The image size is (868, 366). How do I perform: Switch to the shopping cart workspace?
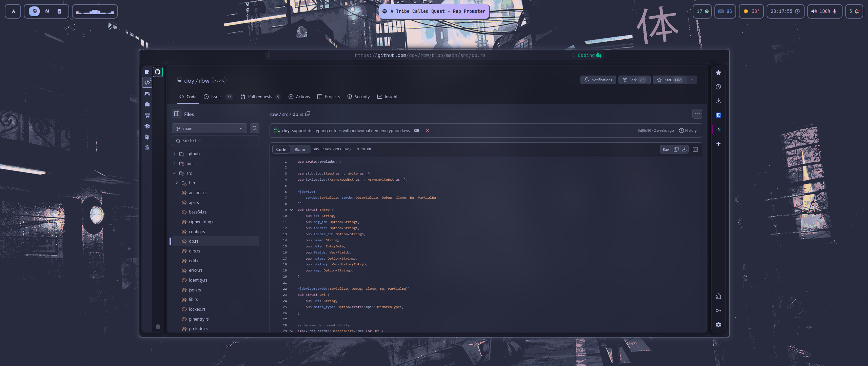pos(147,115)
